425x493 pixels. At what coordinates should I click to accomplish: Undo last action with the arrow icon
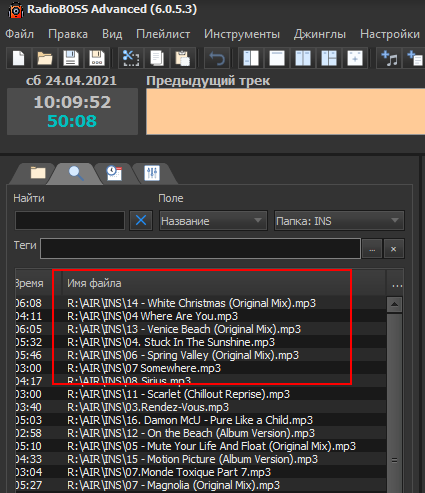(x=217, y=58)
